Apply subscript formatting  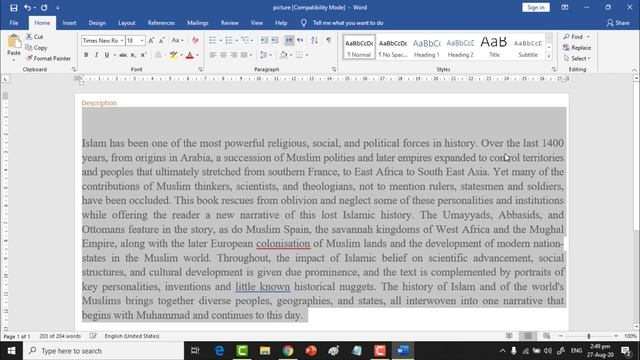[133, 55]
